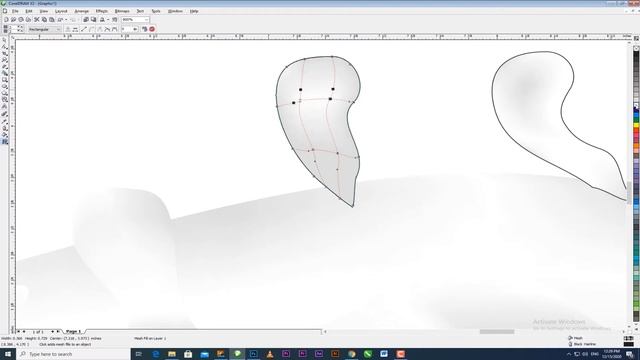The width and height of the screenshot is (640, 360).
Task: Select the Pick tool in the toolbox
Action: point(4,40)
